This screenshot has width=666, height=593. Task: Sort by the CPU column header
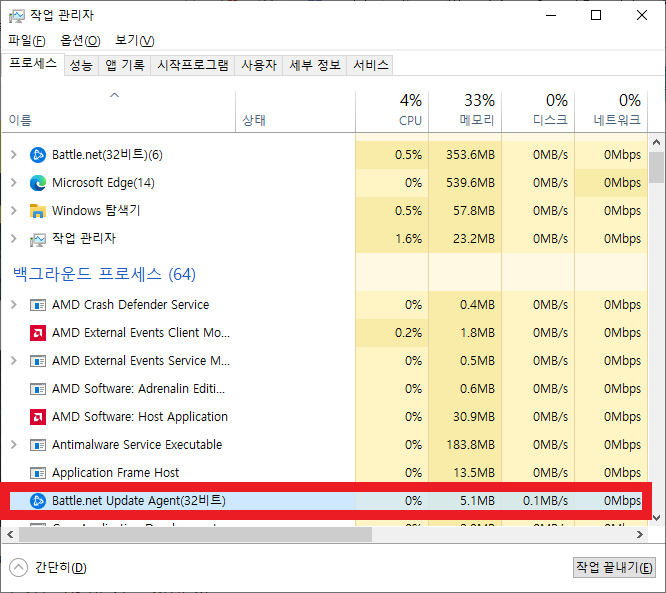[x=392, y=111]
